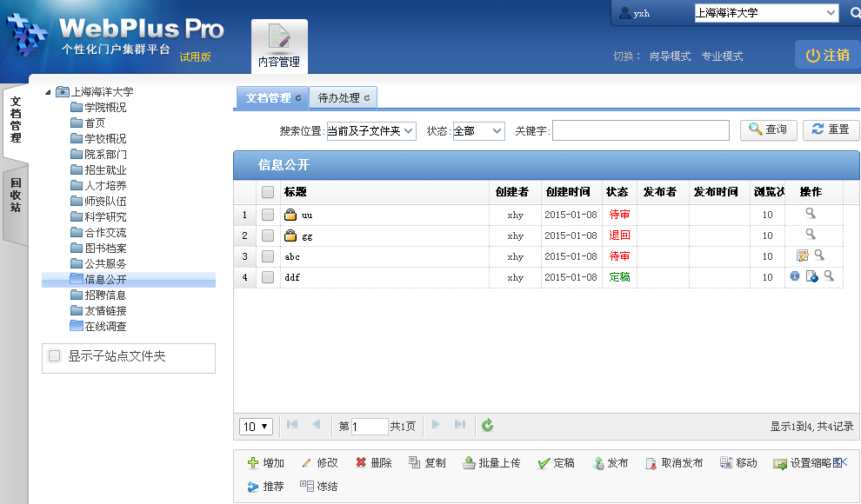861x504 pixels.
Task: Collapse the 上海海洋大学 tree root node
Action: point(48,92)
